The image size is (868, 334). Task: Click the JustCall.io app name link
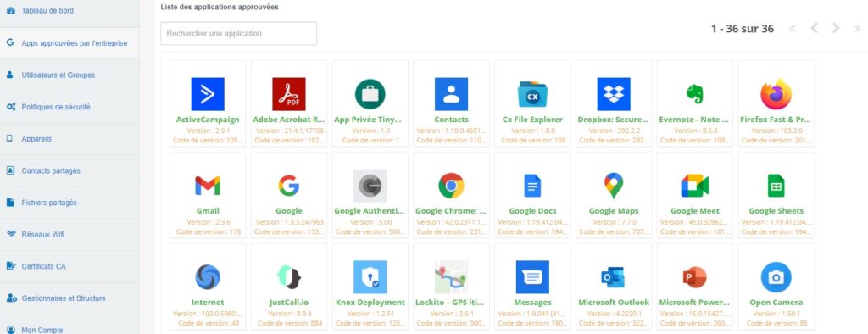coord(289,303)
